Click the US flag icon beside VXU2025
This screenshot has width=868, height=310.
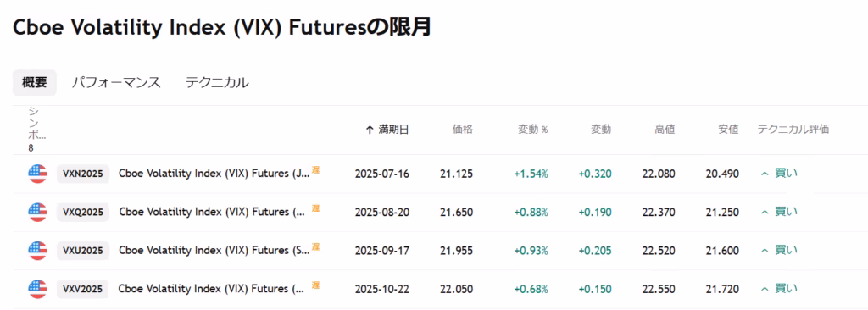point(37,251)
